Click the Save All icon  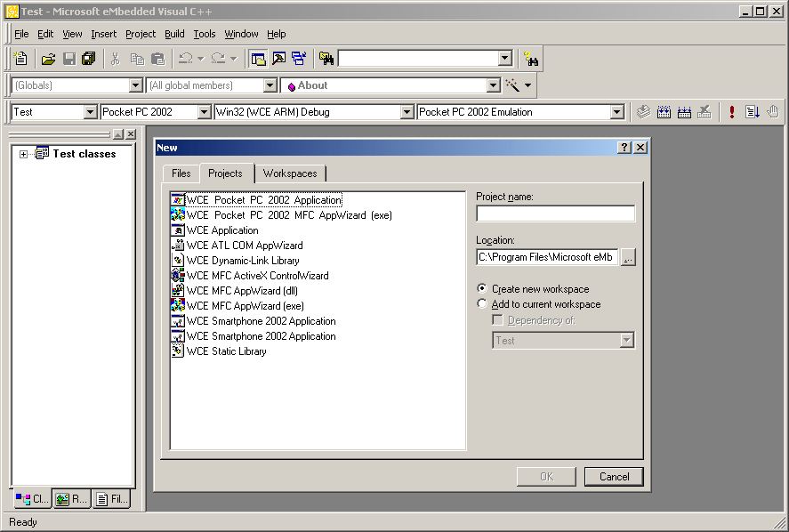pos(89,59)
